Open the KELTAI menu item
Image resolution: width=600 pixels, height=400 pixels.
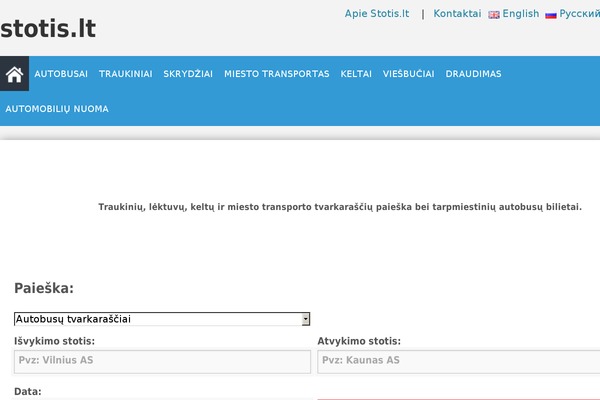point(356,74)
